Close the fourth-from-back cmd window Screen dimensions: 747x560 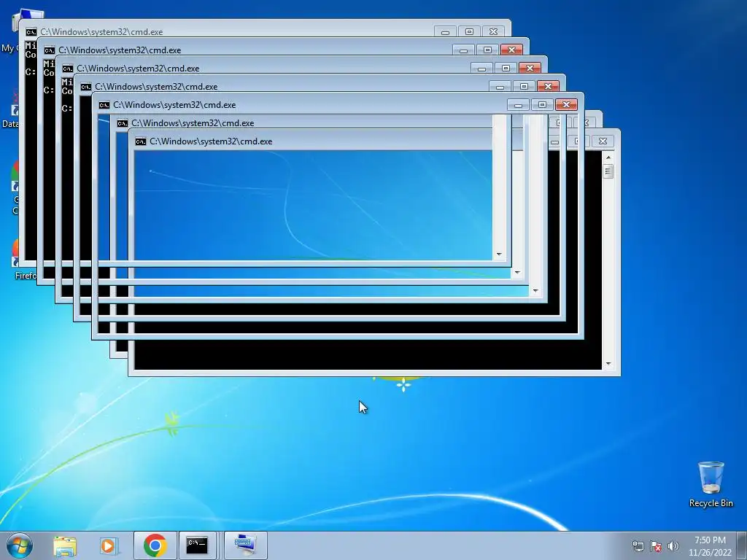pos(548,86)
